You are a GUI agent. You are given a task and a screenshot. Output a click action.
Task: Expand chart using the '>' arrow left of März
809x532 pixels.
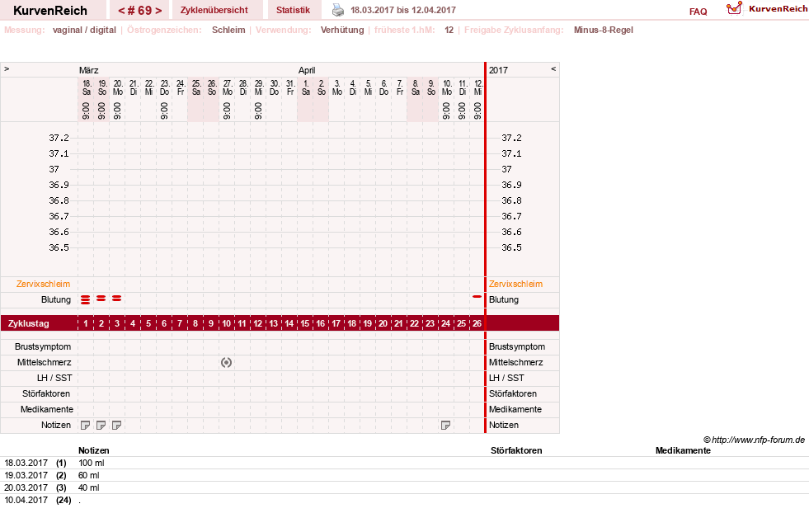click(x=7, y=69)
